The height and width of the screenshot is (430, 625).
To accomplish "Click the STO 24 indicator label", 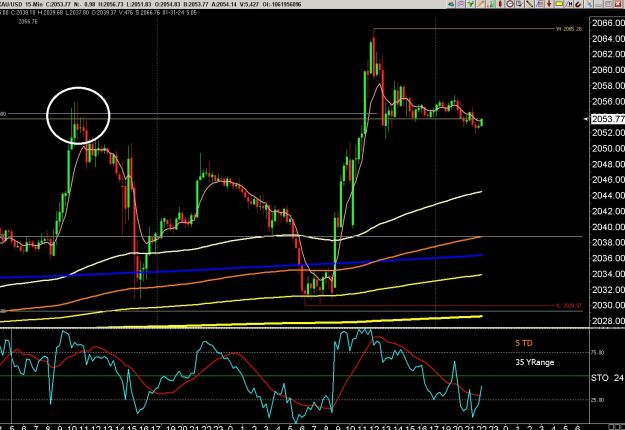I will coord(607,377).
